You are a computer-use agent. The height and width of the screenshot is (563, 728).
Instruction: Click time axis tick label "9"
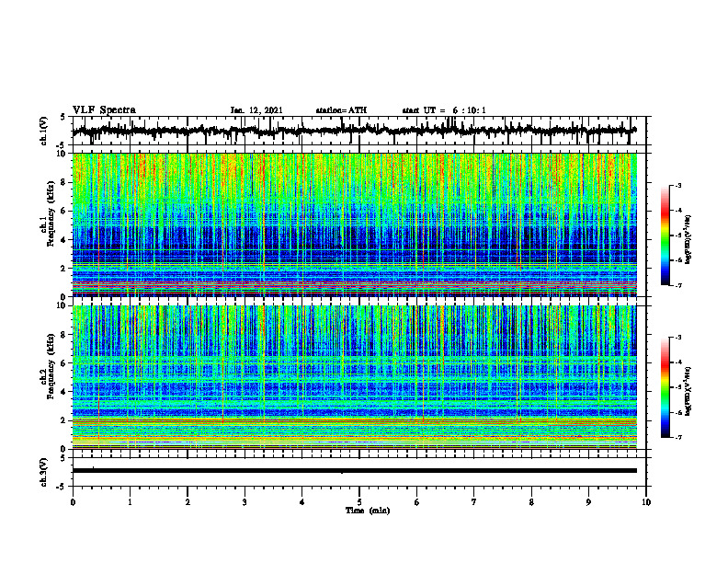click(x=588, y=502)
